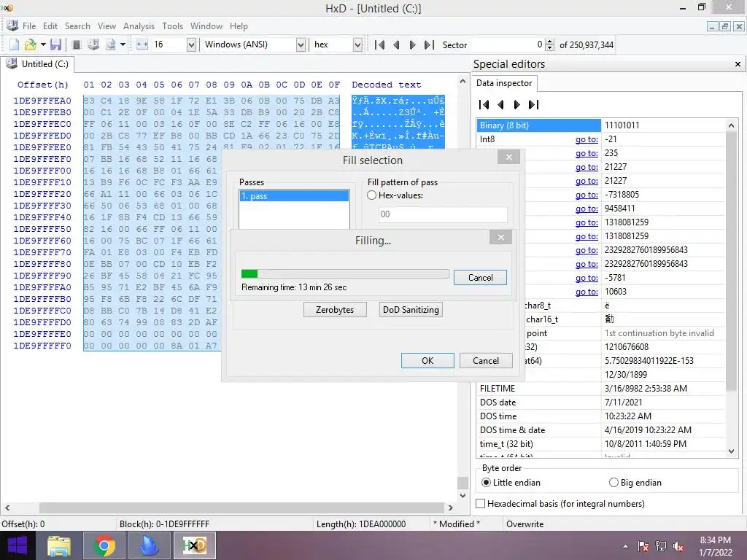Open the View menu

point(107,26)
